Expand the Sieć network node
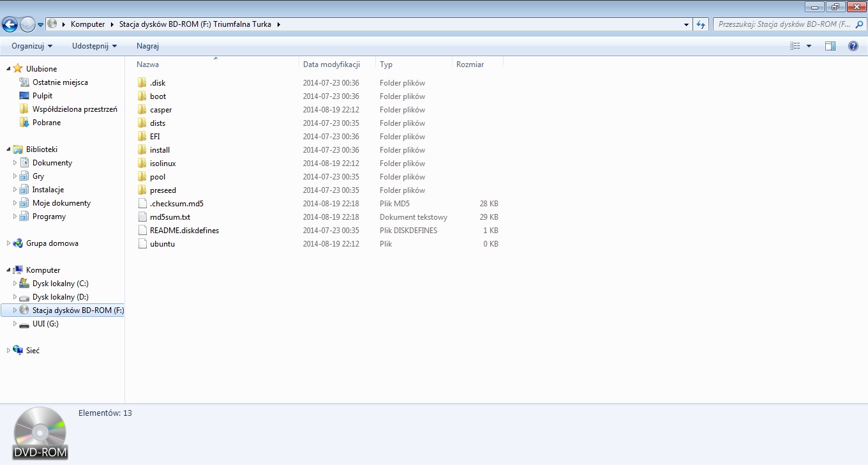 (8, 351)
